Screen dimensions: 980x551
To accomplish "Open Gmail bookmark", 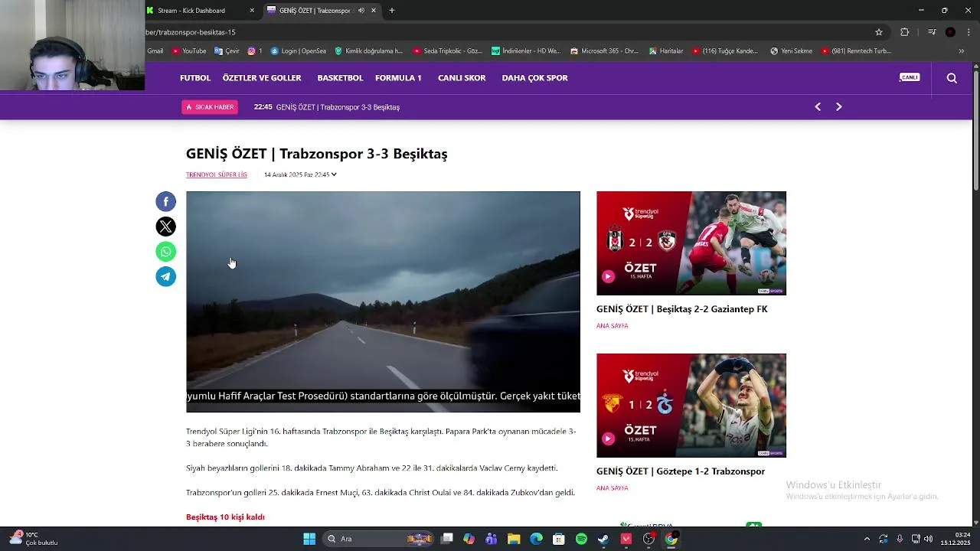I will coord(155,51).
